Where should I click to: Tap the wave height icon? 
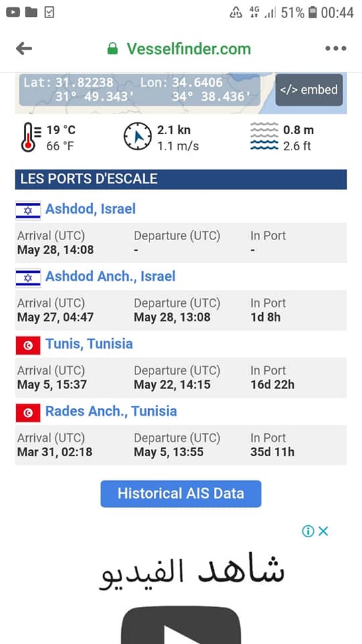(x=264, y=137)
